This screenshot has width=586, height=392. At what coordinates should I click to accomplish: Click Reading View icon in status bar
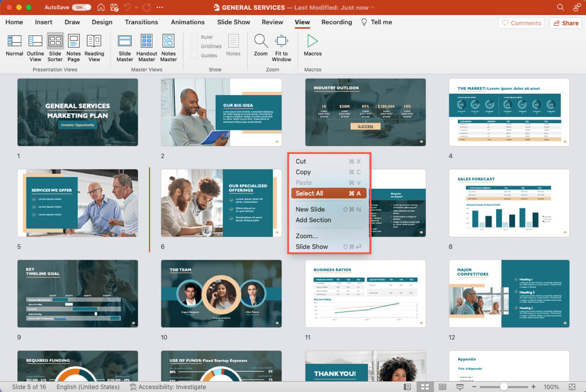pos(442,387)
